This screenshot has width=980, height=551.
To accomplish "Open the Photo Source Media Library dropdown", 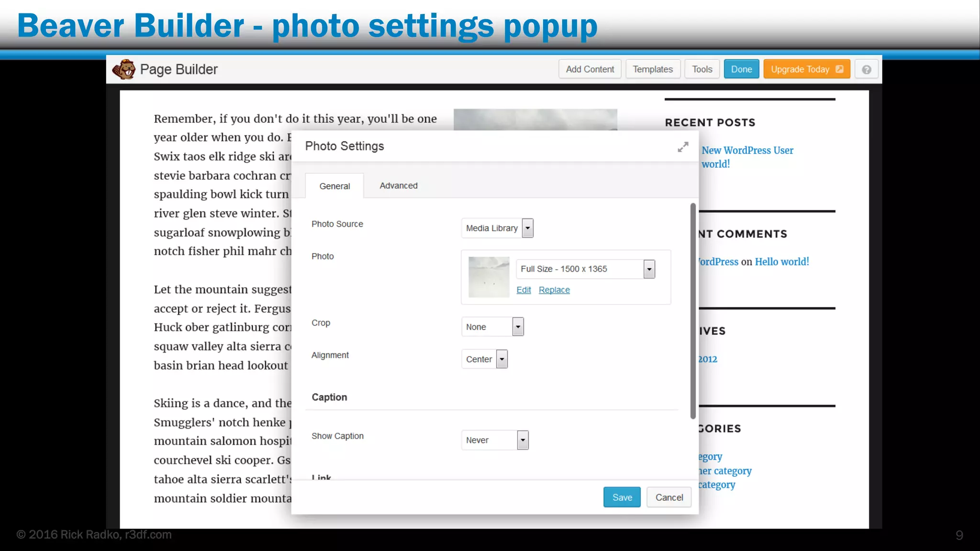I will tap(497, 228).
